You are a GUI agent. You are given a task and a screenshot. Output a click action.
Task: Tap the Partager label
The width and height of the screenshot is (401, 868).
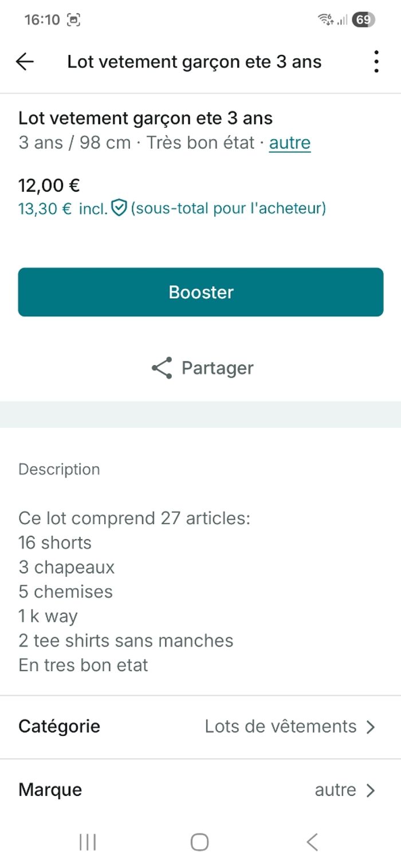218,368
